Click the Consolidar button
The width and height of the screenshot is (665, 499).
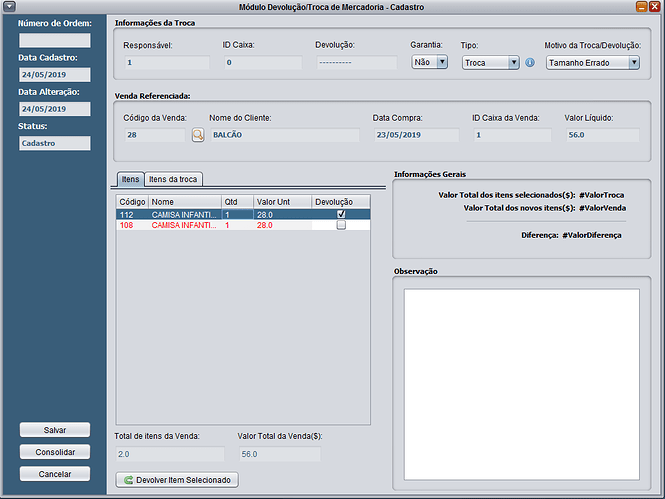point(55,452)
